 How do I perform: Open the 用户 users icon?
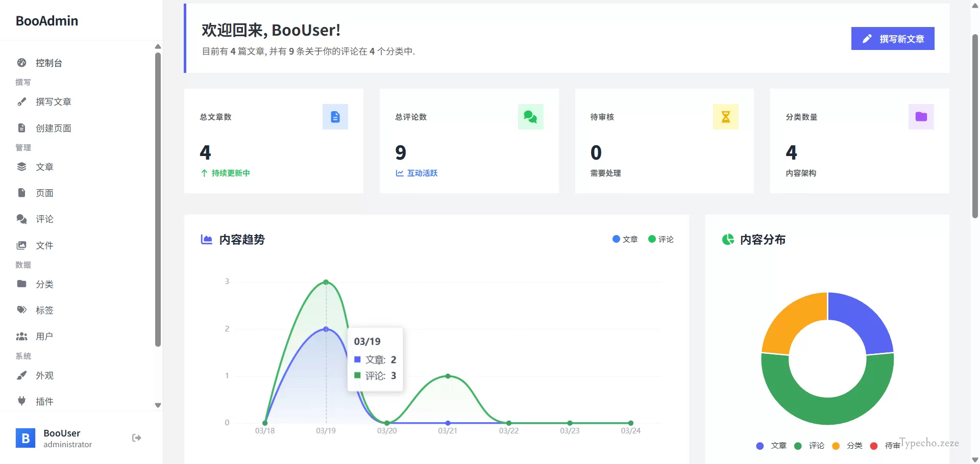[x=21, y=337]
